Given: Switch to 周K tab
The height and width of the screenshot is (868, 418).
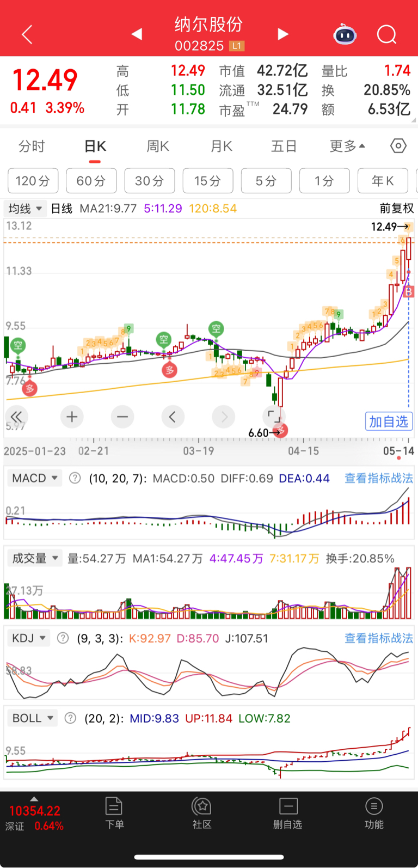Looking at the screenshot, I should click(158, 146).
